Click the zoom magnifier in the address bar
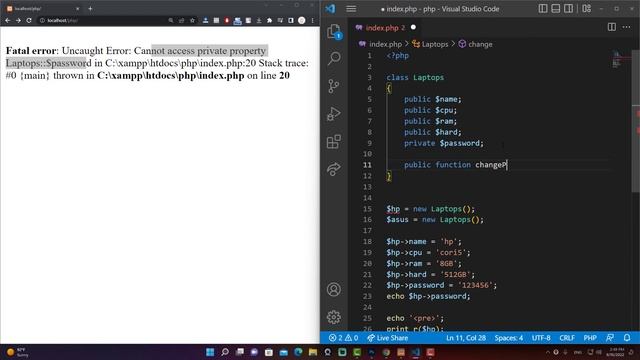640x360 pixels. tap(171, 20)
